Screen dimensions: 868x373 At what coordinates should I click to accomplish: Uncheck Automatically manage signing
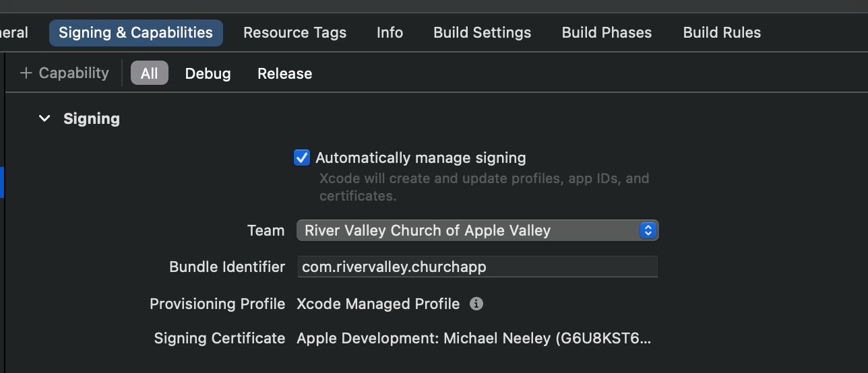pos(302,158)
